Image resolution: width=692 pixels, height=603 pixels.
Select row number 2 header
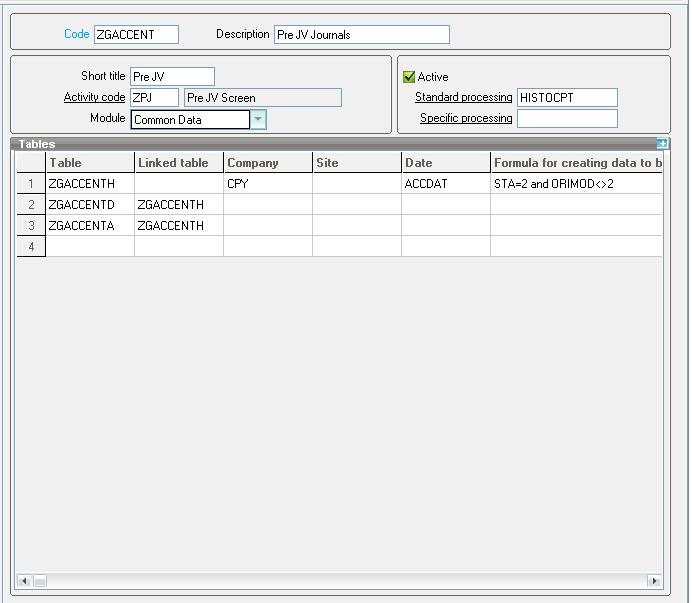pyautogui.click(x=31, y=204)
